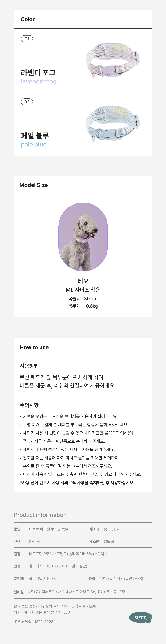Click the pale blue English label
Viewport: 166px width, 644px height.
coord(34,144)
